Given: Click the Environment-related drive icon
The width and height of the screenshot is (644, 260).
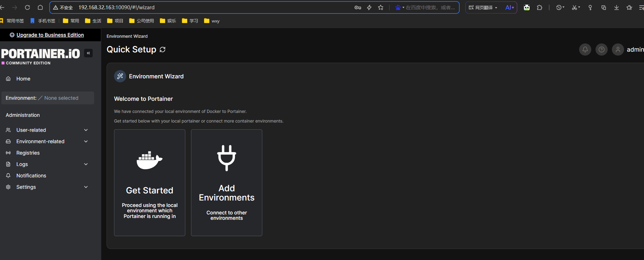Looking at the screenshot, I should (8, 141).
